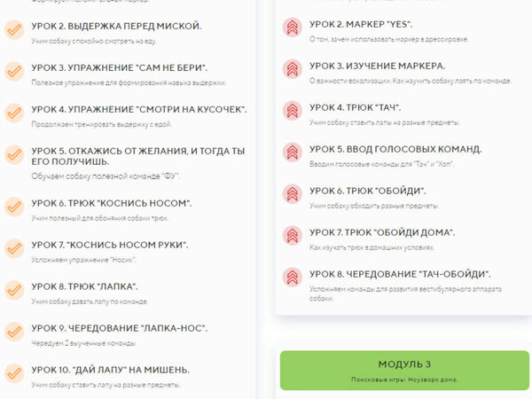Click description "Учим собаку давать лапу по команде"

click(x=90, y=301)
